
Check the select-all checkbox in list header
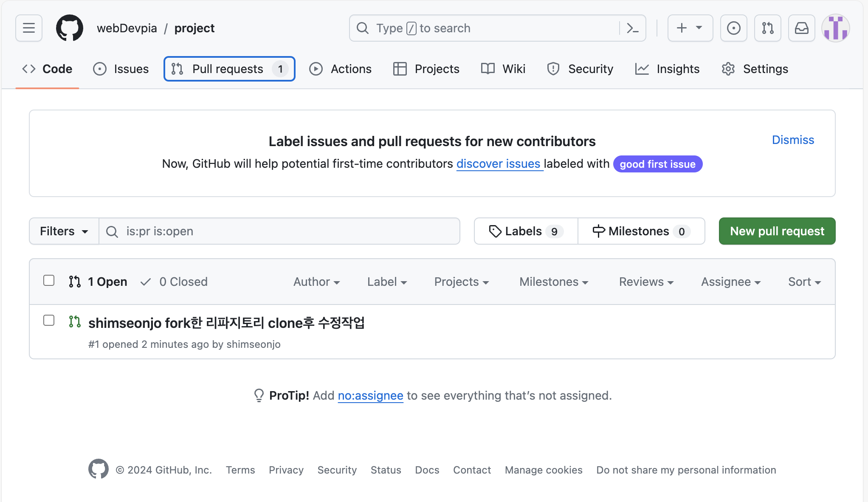(x=49, y=280)
